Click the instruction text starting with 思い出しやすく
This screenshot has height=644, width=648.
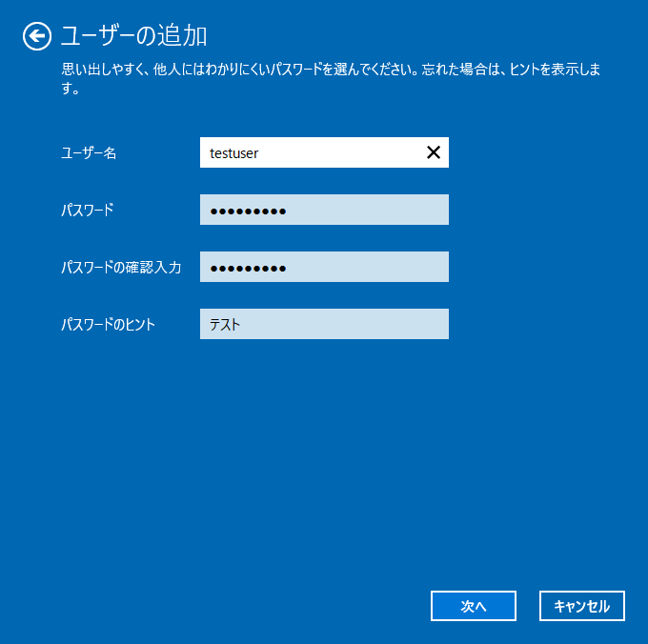click(331, 78)
